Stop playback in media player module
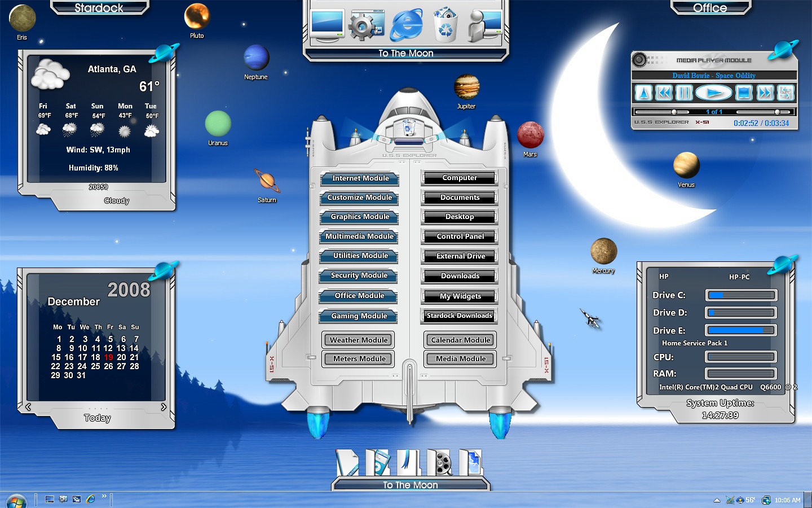 [x=744, y=93]
